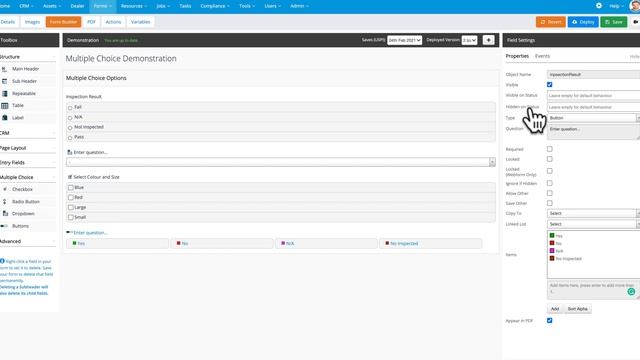
Task: Toggle the Appear in PDF checkbox
Action: tap(549, 320)
